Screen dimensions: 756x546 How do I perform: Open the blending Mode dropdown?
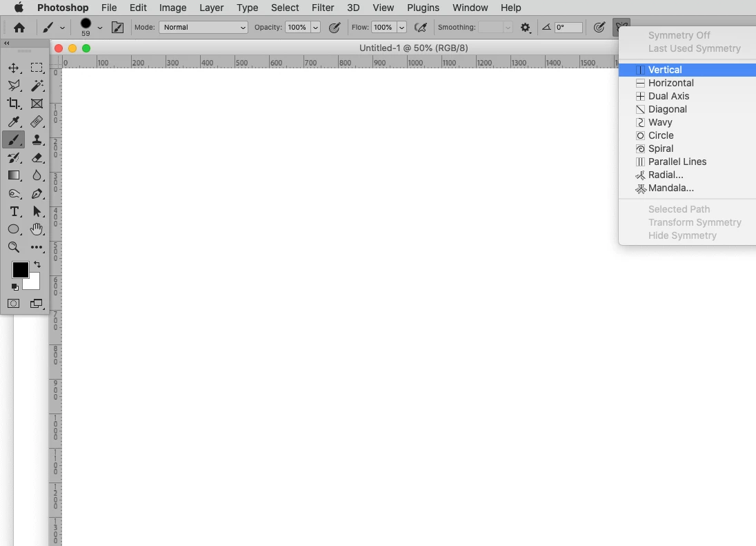point(203,28)
